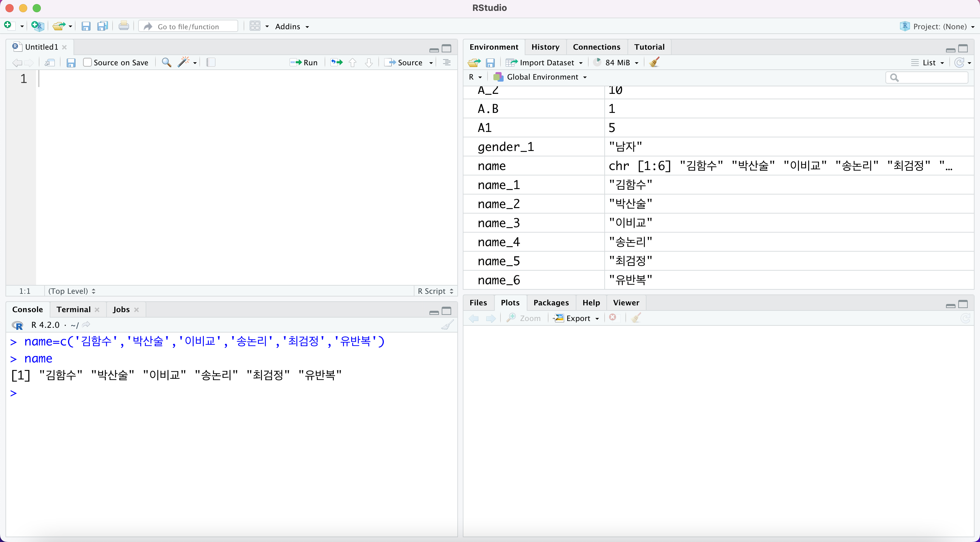Click the compile report notebook icon
The image size is (980, 542).
click(x=211, y=63)
